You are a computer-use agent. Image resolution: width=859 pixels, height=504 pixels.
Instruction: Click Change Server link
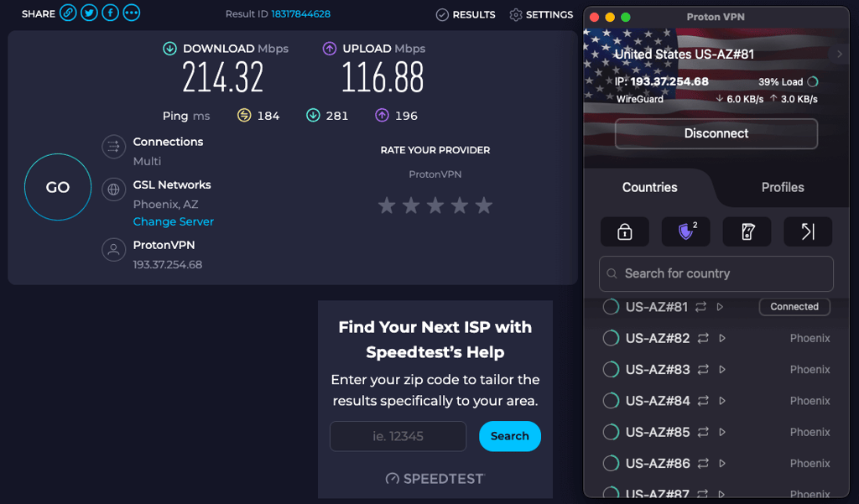[x=173, y=222]
